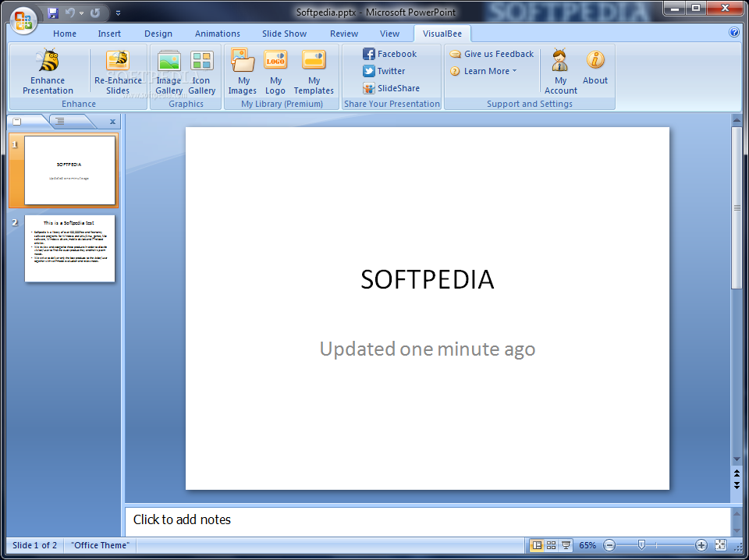The width and height of the screenshot is (749, 560).
Task: Switch to the Design tab
Action: point(158,34)
